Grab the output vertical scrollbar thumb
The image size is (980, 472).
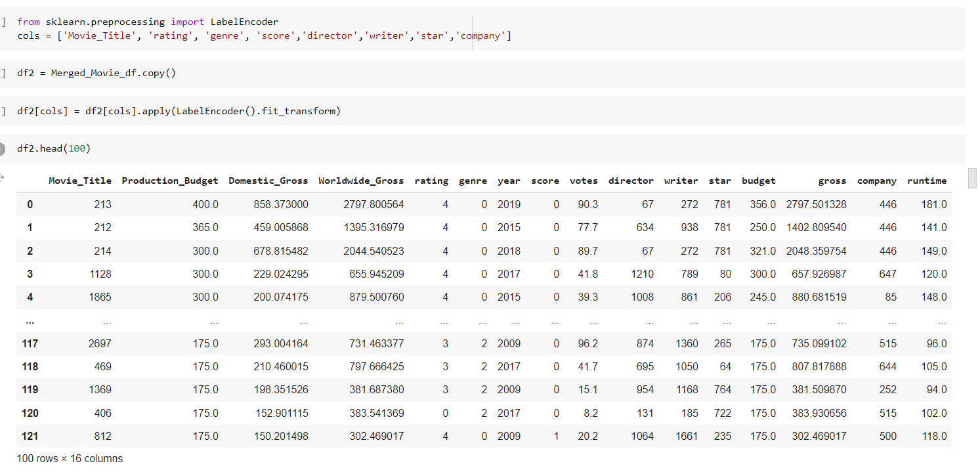972,178
